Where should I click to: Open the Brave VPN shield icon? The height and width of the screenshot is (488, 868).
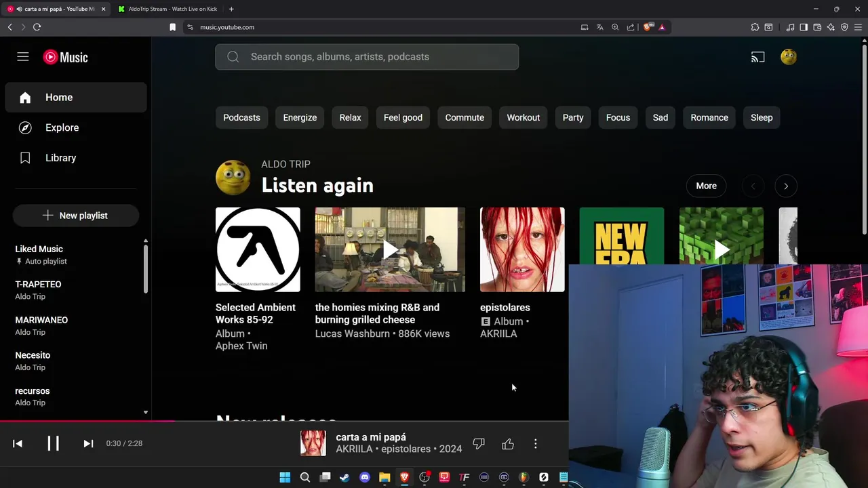pos(844,27)
